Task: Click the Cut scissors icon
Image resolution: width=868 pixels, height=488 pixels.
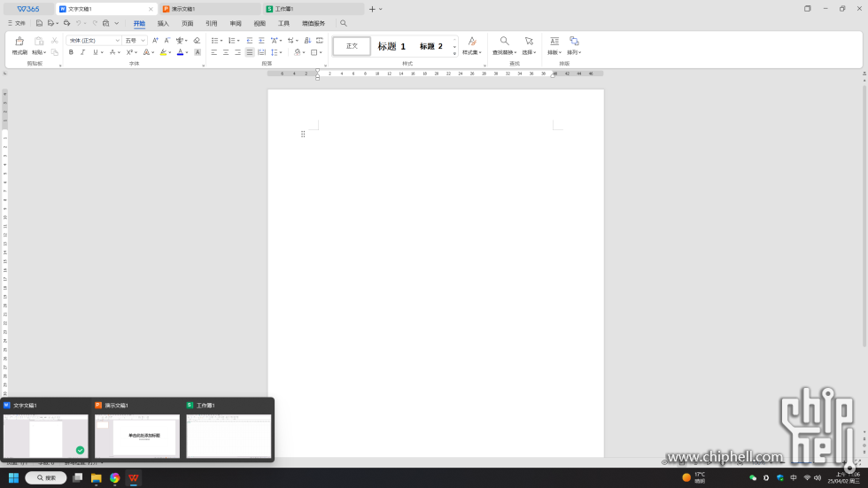Action: pyautogui.click(x=54, y=41)
